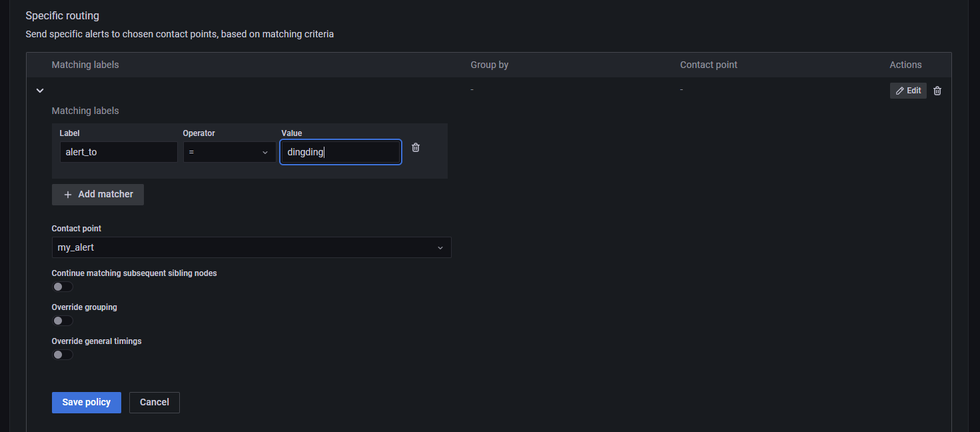Collapse the policy row with the chevron
Image resolution: width=980 pixels, height=432 pixels.
click(x=40, y=91)
